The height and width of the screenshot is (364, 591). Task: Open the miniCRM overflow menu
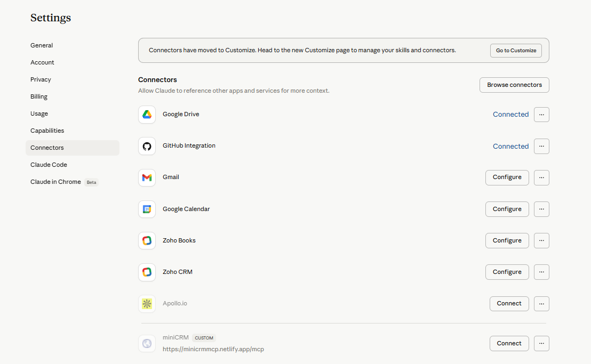541,343
